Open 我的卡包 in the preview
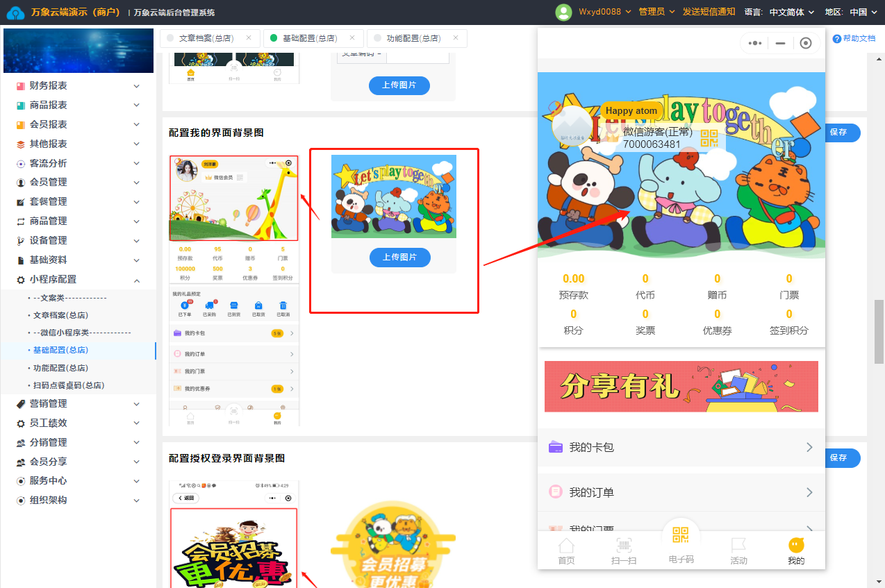 (x=681, y=448)
